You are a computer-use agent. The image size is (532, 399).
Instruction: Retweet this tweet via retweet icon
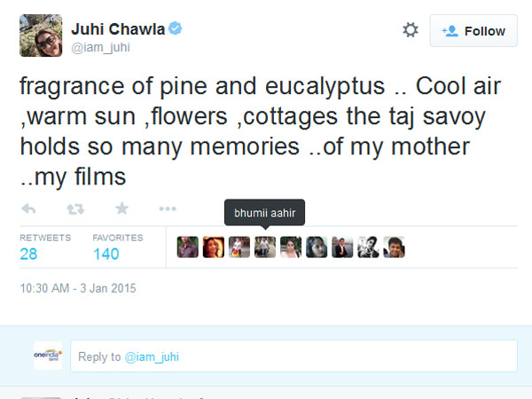(75, 209)
